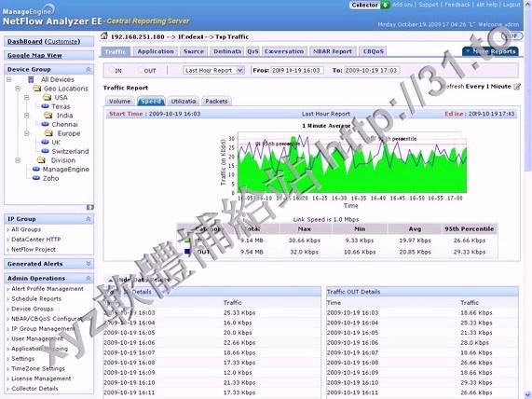This screenshot has width=532, height=399.
Task: Click the Zoho device icon
Action: coord(36,178)
